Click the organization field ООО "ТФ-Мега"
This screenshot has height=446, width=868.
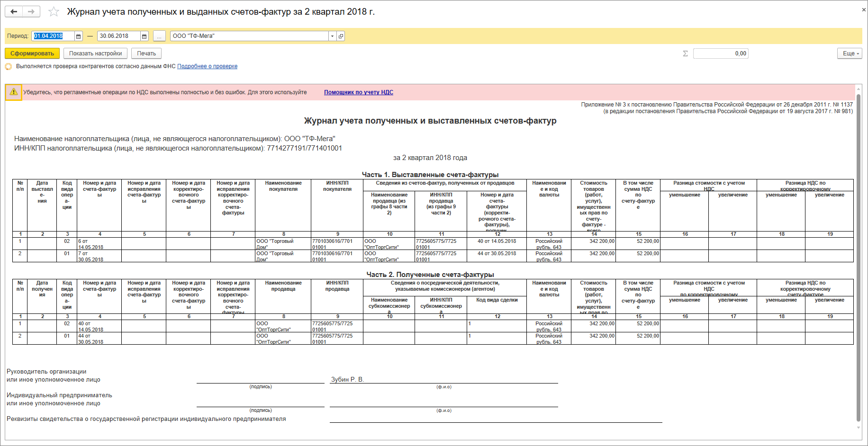click(x=250, y=36)
